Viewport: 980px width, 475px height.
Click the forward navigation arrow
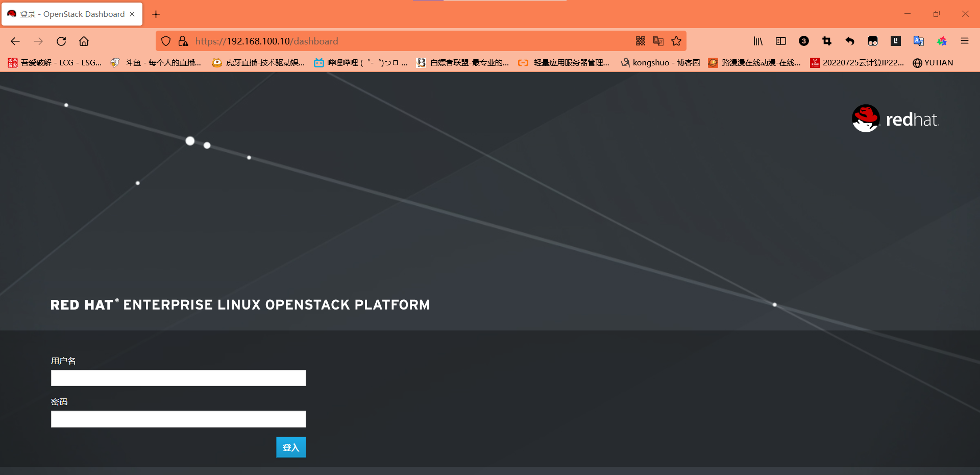(x=38, y=41)
